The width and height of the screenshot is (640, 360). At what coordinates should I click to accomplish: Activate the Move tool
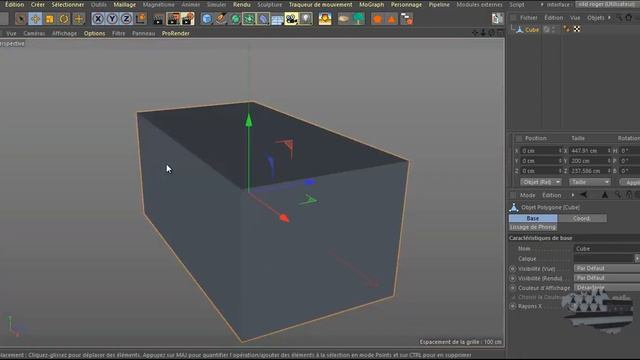click(x=35, y=19)
